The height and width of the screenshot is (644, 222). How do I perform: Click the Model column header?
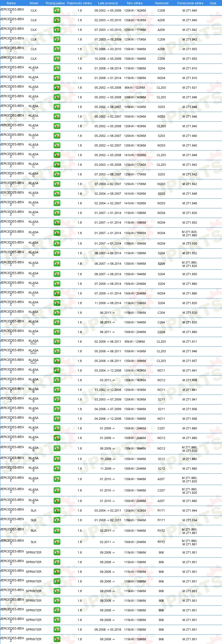(x=34, y=3)
